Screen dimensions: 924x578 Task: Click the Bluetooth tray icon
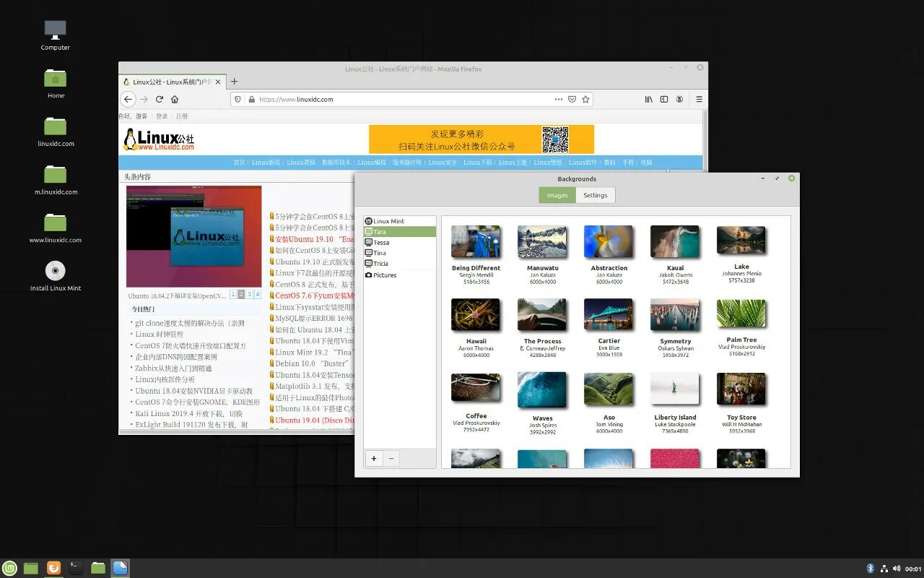[x=870, y=569]
